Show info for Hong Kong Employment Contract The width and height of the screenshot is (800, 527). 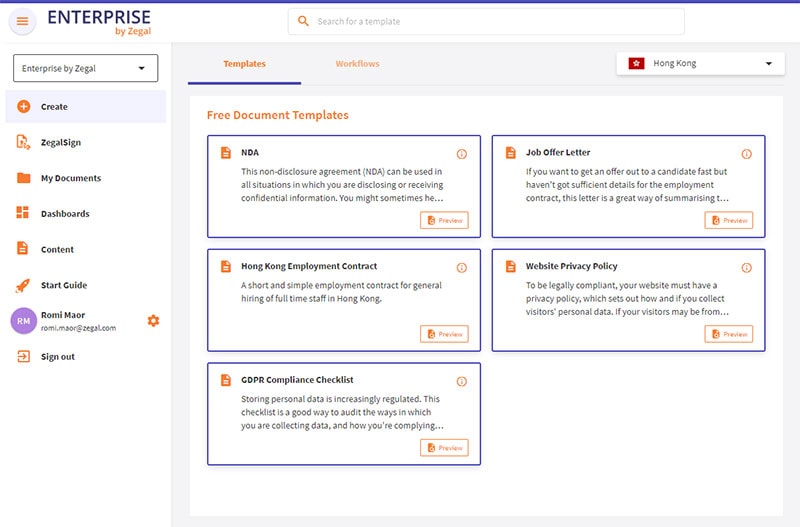click(x=462, y=268)
